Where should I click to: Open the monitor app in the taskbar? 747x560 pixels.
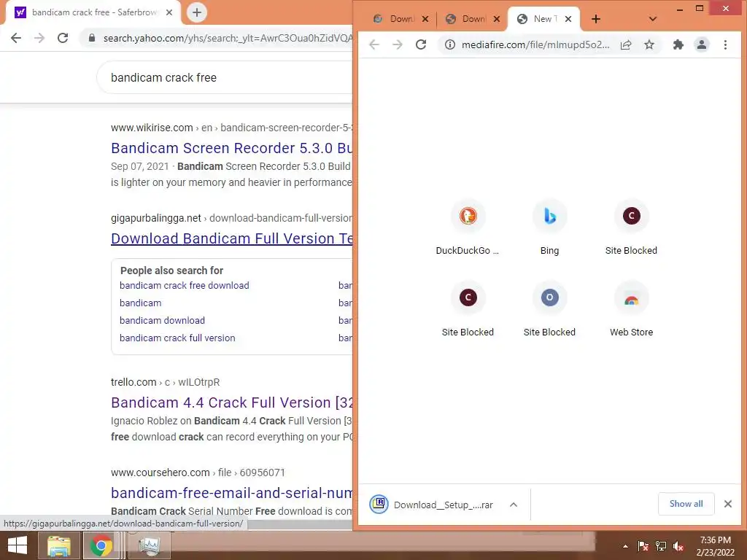coord(149,546)
